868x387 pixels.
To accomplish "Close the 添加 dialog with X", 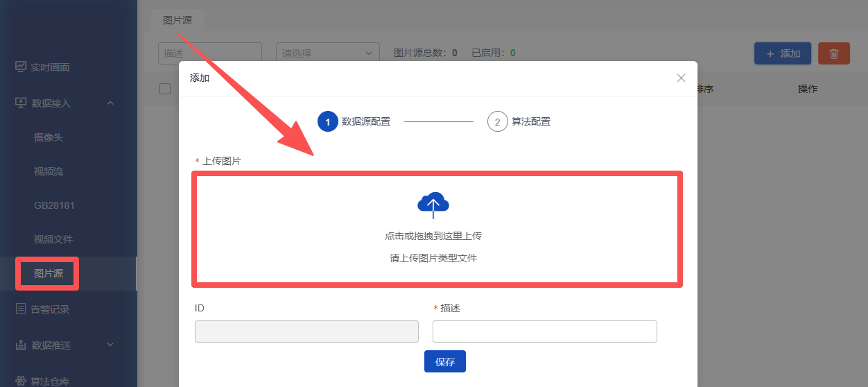I will pyautogui.click(x=681, y=78).
